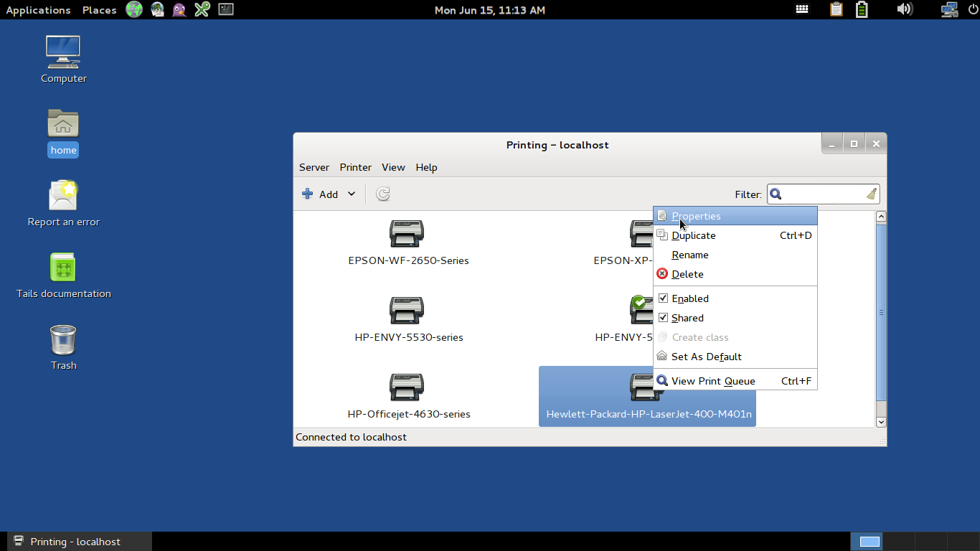Open the Pidgin messenger launcher

(179, 9)
